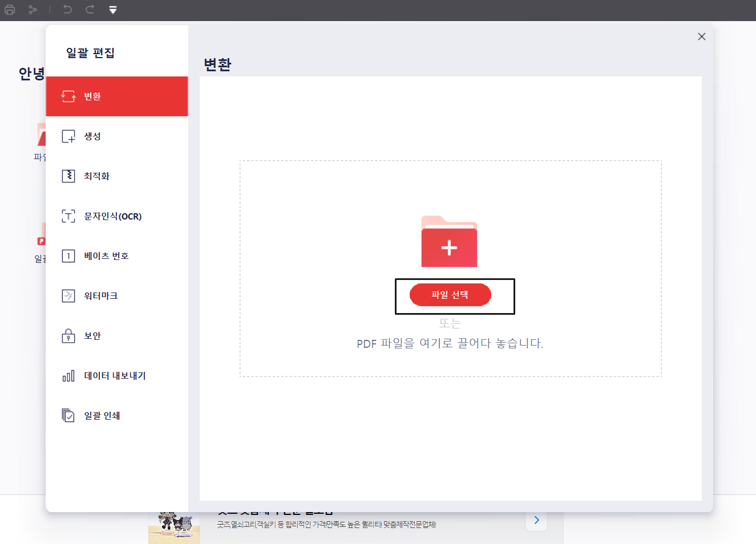Image resolution: width=756 pixels, height=544 pixels.
Task: Click the 변환 convert icon
Action: pyautogui.click(x=68, y=96)
